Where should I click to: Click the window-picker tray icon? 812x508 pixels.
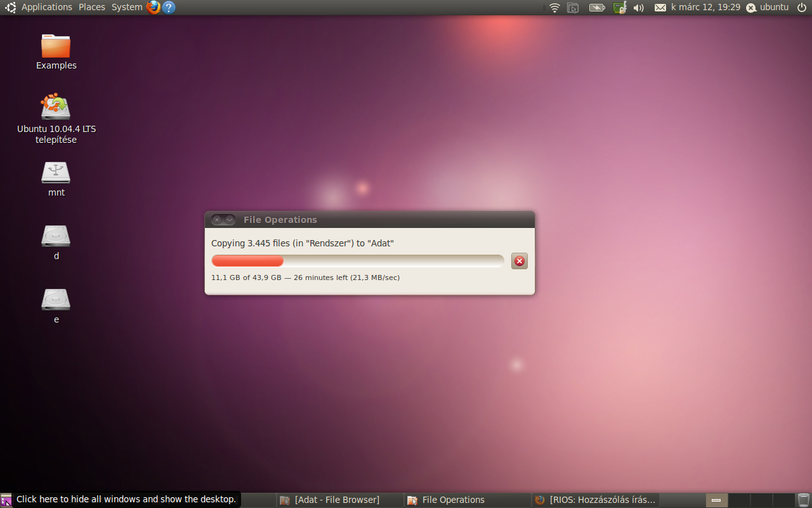573,8
